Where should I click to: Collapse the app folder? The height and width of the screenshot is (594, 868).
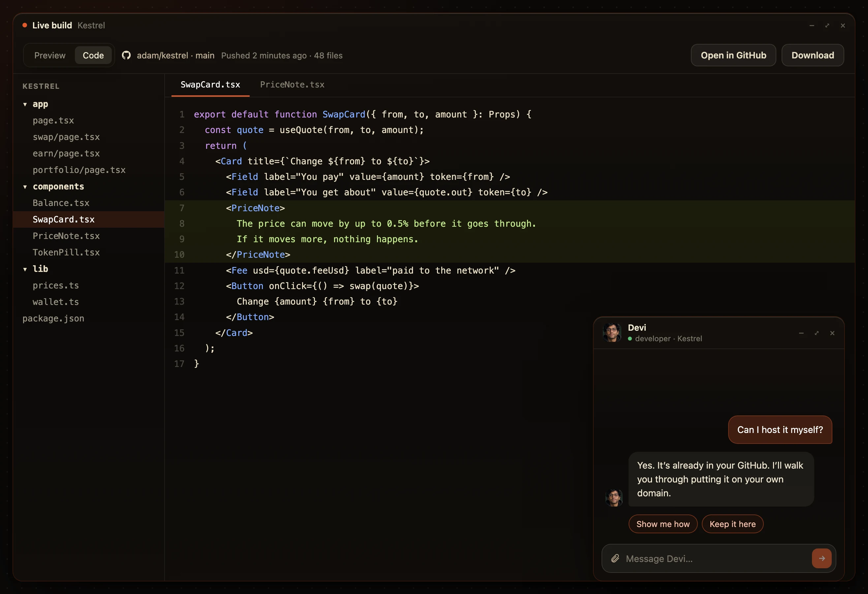25,104
